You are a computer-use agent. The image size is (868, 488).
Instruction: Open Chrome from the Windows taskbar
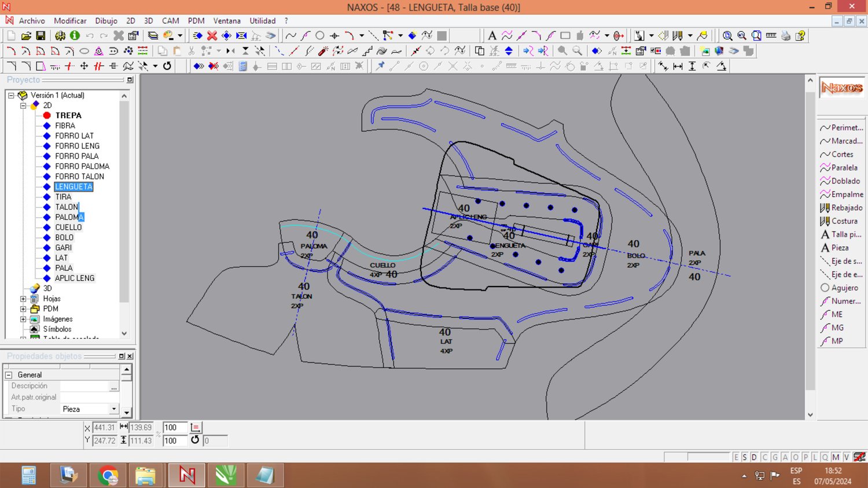click(x=108, y=475)
